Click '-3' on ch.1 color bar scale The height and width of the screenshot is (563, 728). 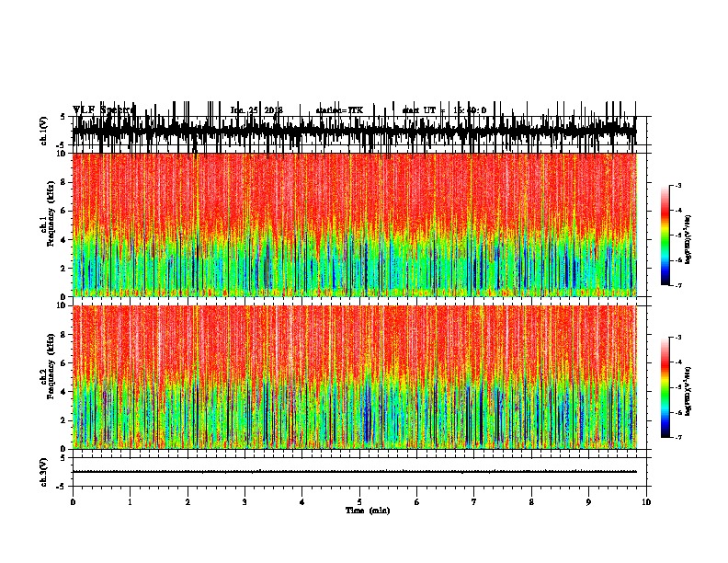[677, 185]
